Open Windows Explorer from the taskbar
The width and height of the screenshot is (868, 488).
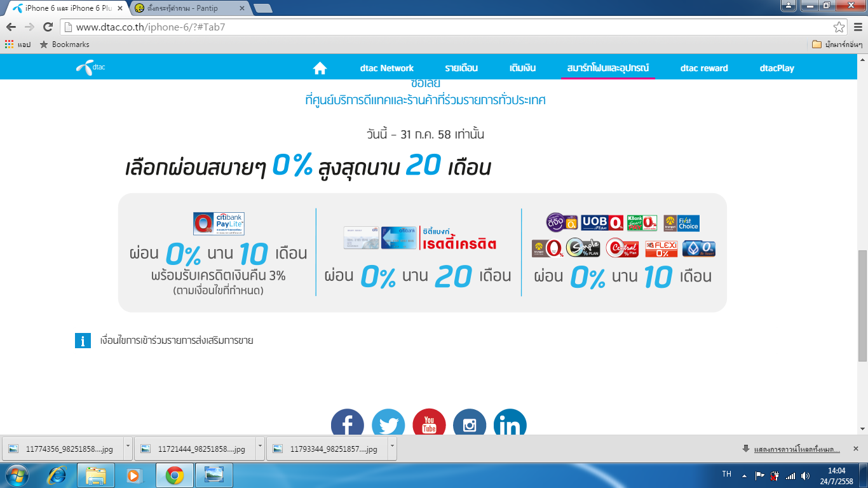[96, 475]
